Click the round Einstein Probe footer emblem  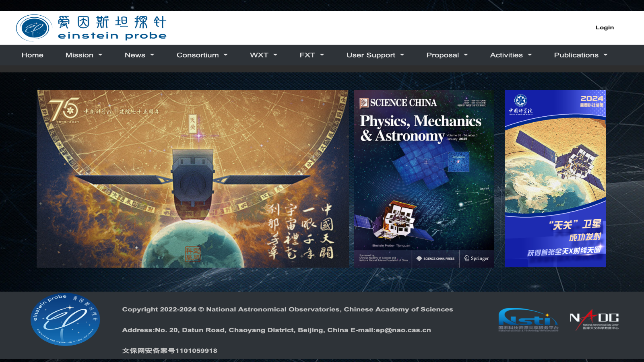(65, 319)
